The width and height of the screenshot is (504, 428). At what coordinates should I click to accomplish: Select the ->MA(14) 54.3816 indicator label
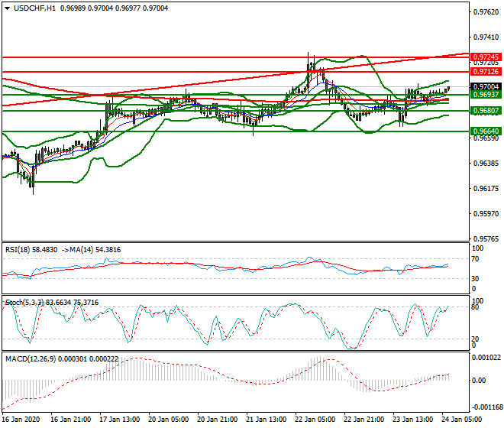coord(91,250)
